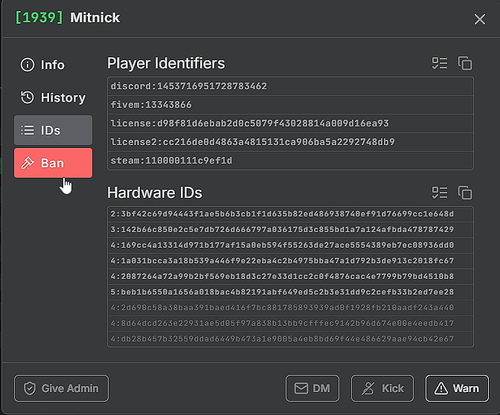Select the discord identifier row
The image size is (500, 415).
pos(290,86)
